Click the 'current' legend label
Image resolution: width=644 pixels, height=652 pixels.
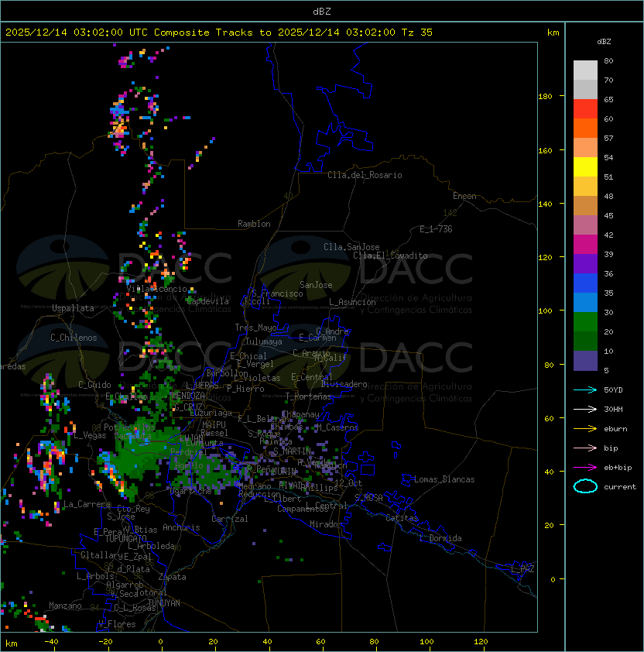(x=620, y=486)
